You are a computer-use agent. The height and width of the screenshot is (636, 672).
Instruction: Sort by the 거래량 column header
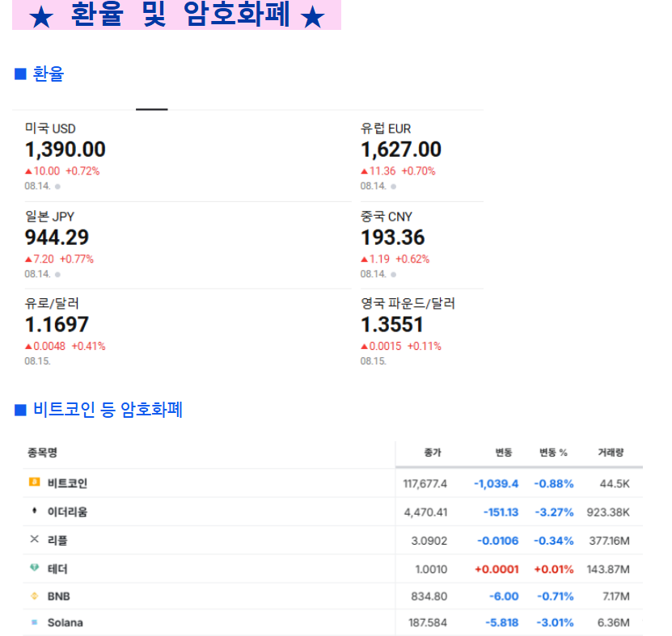click(x=611, y=453)
